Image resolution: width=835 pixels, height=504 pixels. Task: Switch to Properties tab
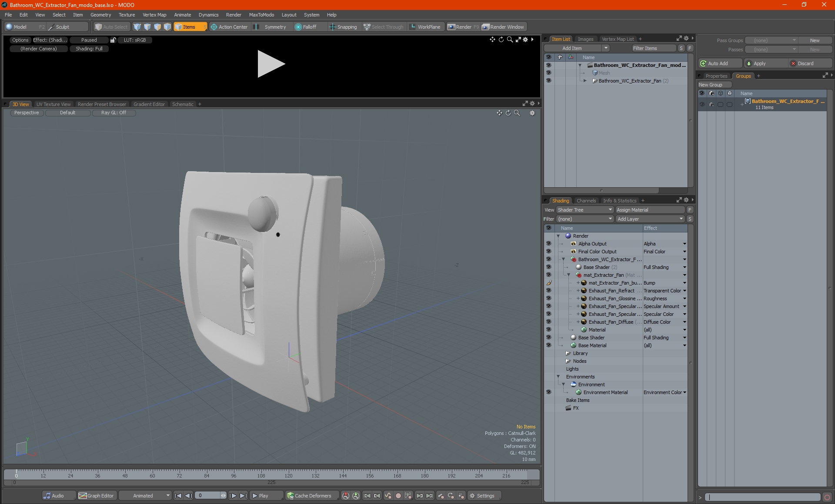tap(716, 76)
